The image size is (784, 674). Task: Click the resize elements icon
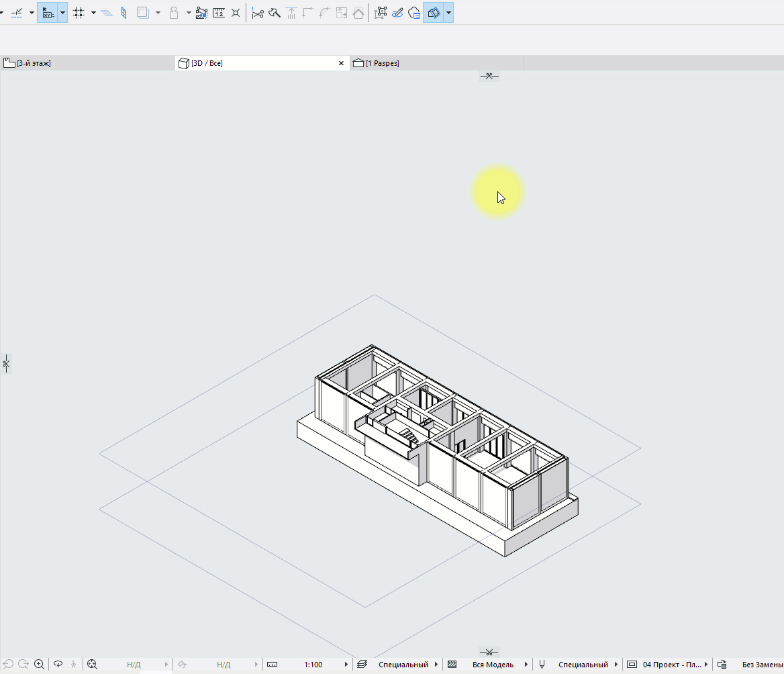[342, 13]
